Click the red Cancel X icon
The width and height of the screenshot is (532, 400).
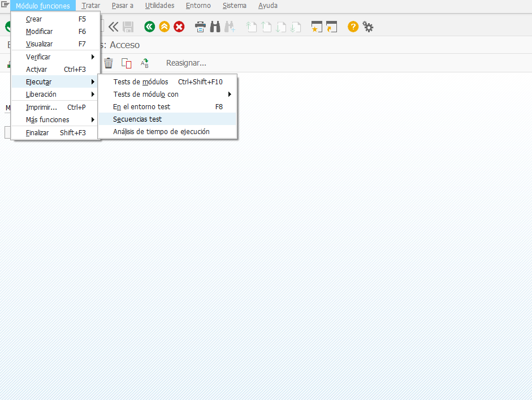pos(179,27)
